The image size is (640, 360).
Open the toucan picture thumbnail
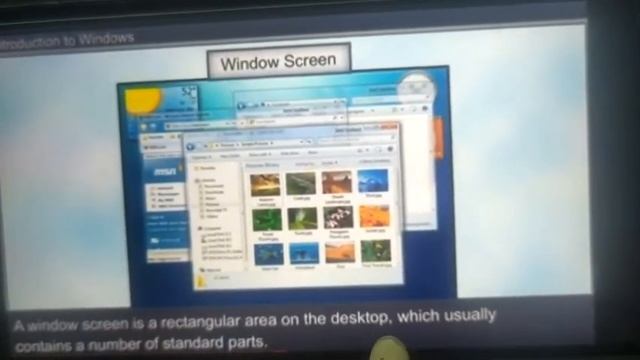click(x=376, y=251)
